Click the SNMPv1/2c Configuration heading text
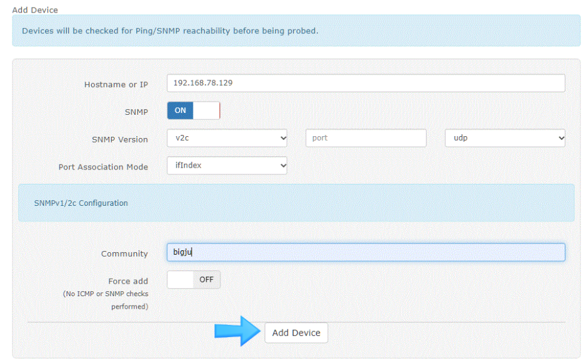 pos(81,203)
